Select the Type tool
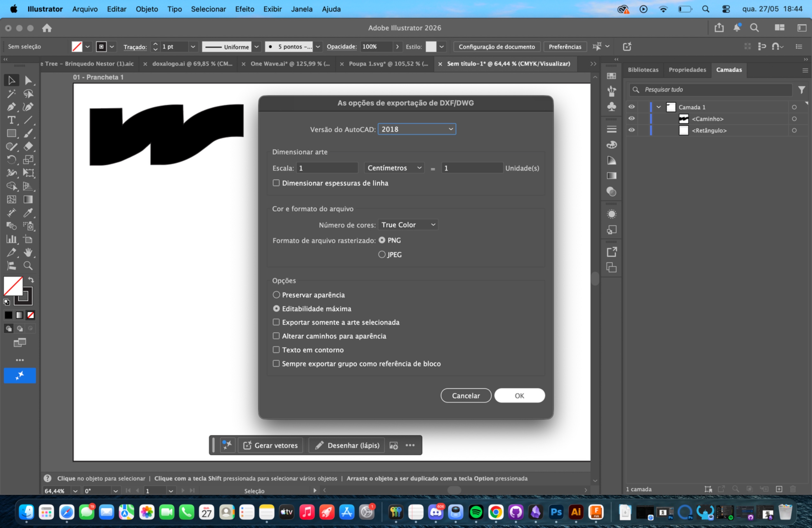The height and width of the screenshot is (528, 812). [11, 120]
